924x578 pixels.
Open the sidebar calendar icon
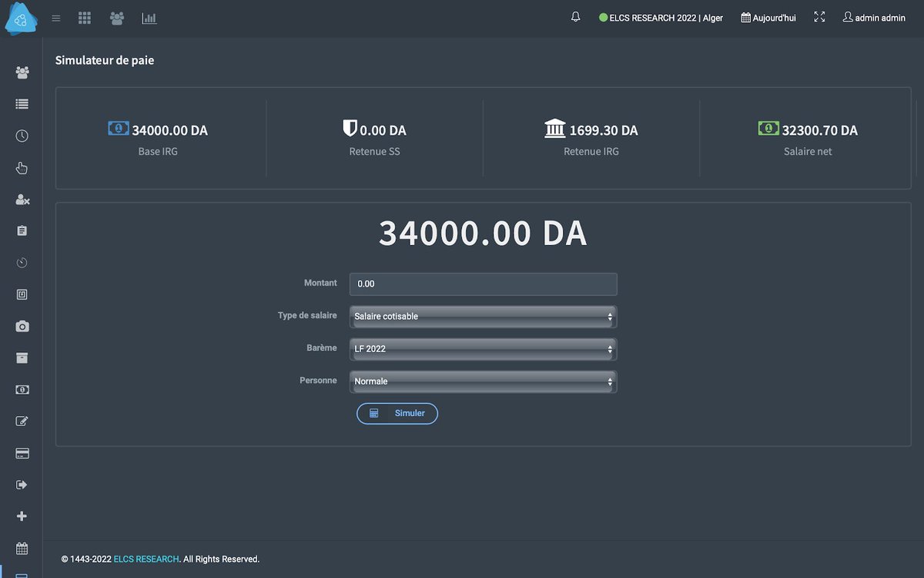[x=22, y=548]
